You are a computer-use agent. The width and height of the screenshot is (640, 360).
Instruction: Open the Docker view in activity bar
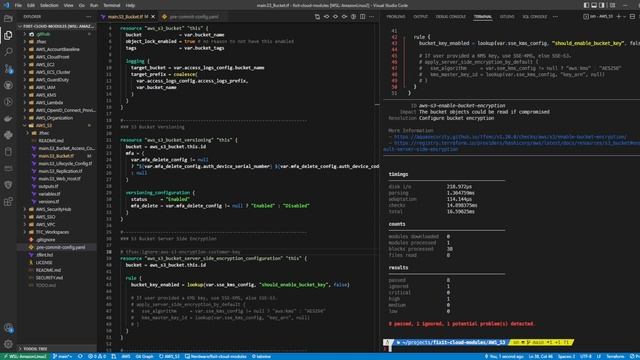(8, 118)
